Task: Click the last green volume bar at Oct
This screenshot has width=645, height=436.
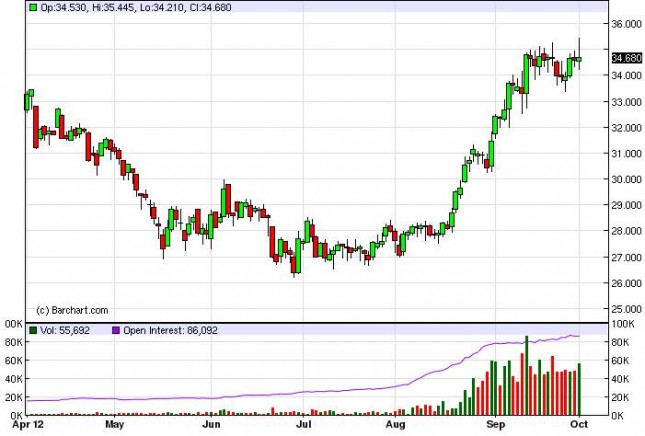Action: pos(579,389)
